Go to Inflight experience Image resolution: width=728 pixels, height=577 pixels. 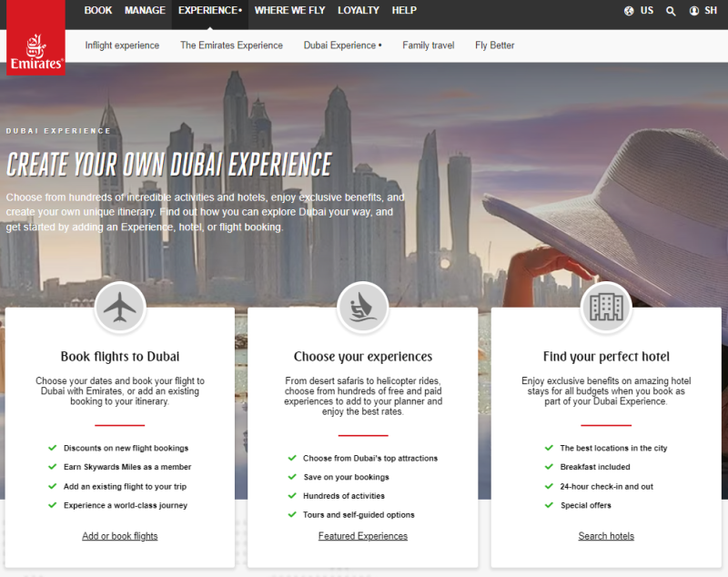(x=122, y=45)
